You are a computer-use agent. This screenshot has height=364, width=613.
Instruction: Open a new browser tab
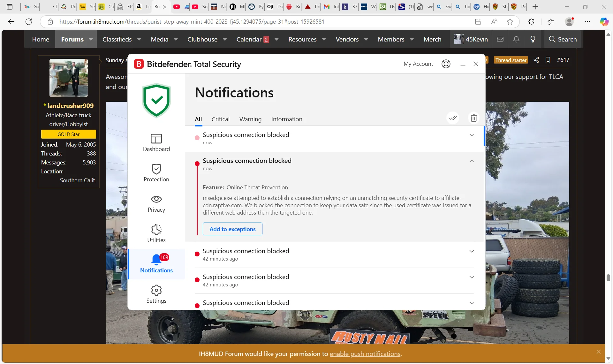[535, 6]
